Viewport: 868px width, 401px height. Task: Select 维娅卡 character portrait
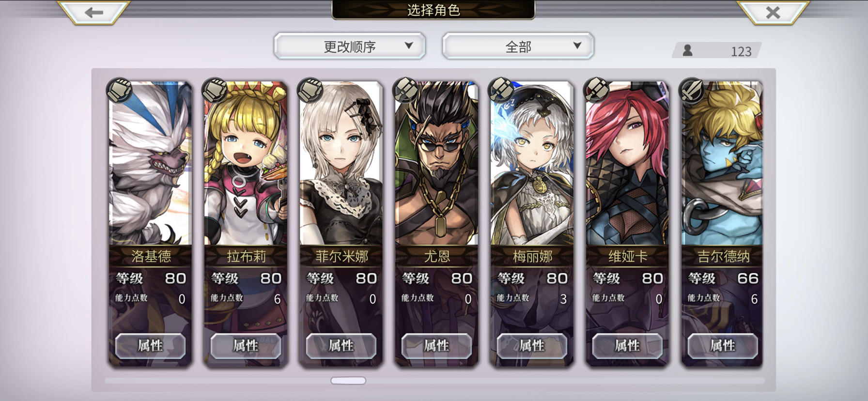coord(627,164)
